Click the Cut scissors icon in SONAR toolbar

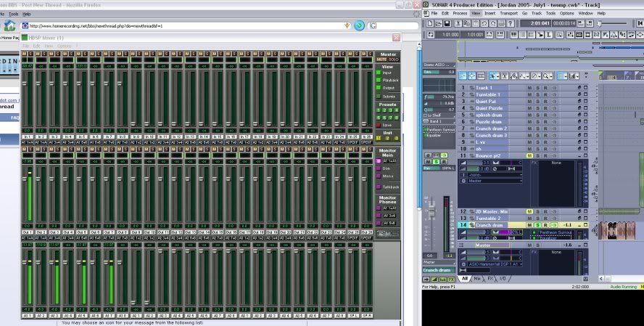(x=458, y=24)
